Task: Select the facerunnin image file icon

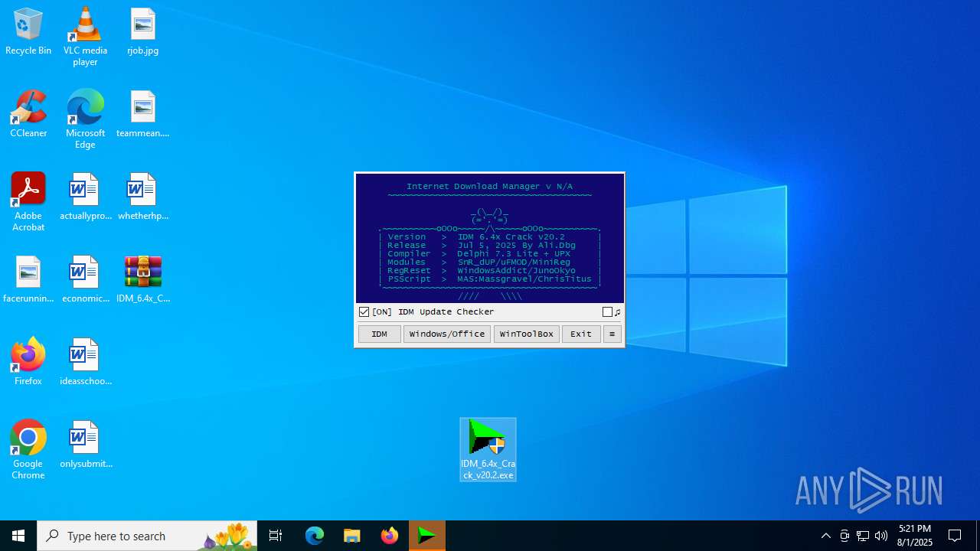Action: (28, 280)
